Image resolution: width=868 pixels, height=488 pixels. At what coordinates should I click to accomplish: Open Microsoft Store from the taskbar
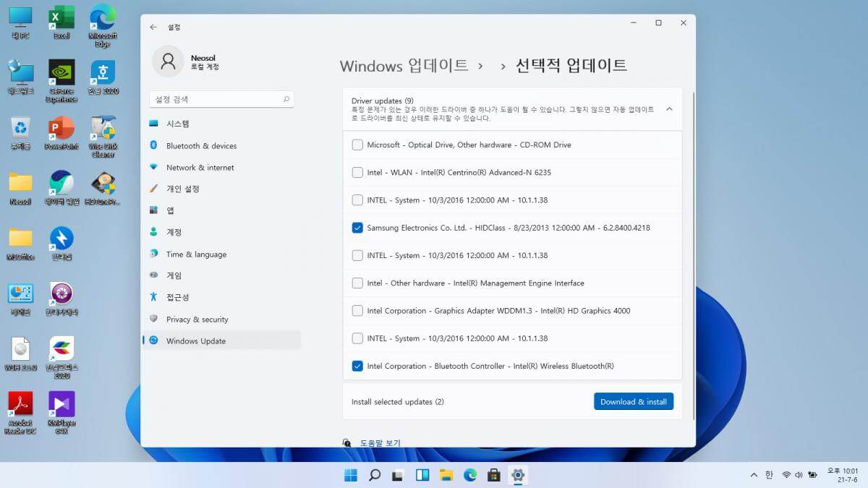click(494, 475)
